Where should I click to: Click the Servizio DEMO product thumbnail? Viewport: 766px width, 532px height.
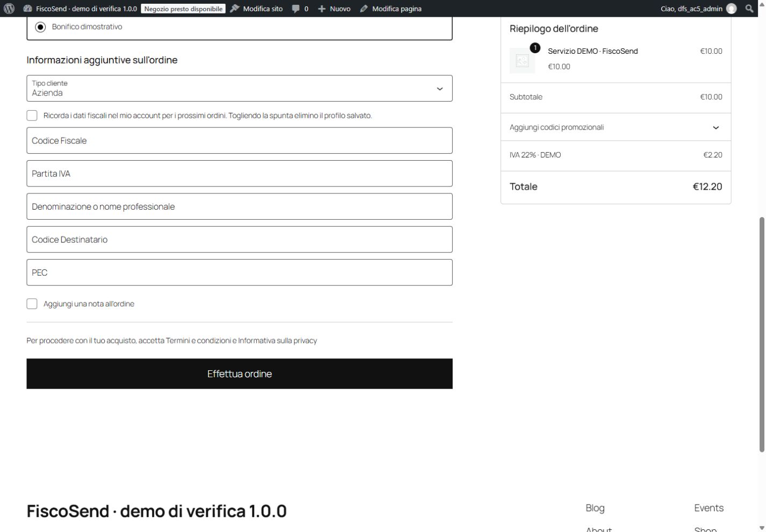tap(522, 61)
